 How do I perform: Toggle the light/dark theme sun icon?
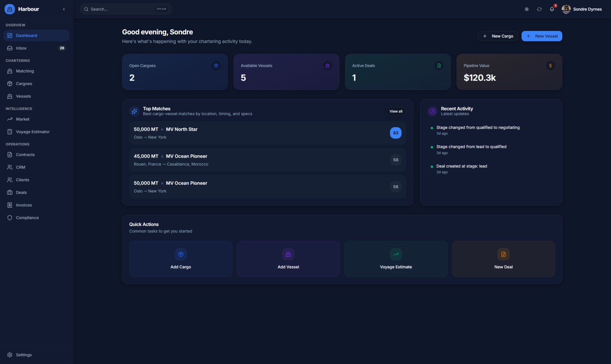point(527,9)
